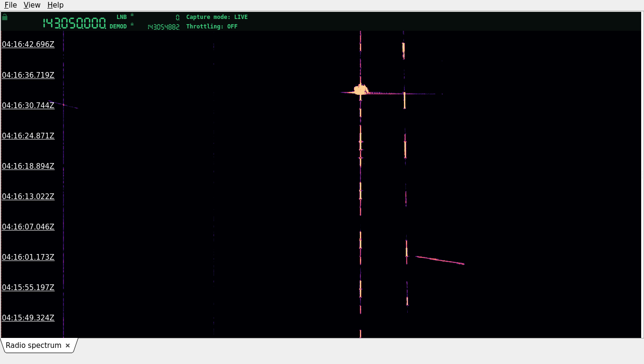Click the bright signal burst in the waterfall

[361, 90]
